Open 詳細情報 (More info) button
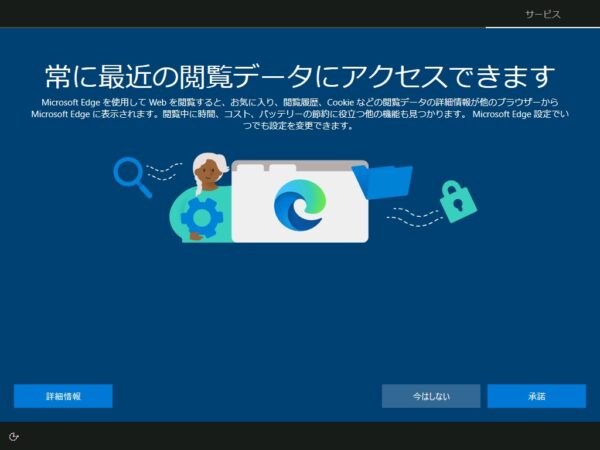Image resolution: width=600 pixels, height=450 pixels. click(x=63, y=396)
